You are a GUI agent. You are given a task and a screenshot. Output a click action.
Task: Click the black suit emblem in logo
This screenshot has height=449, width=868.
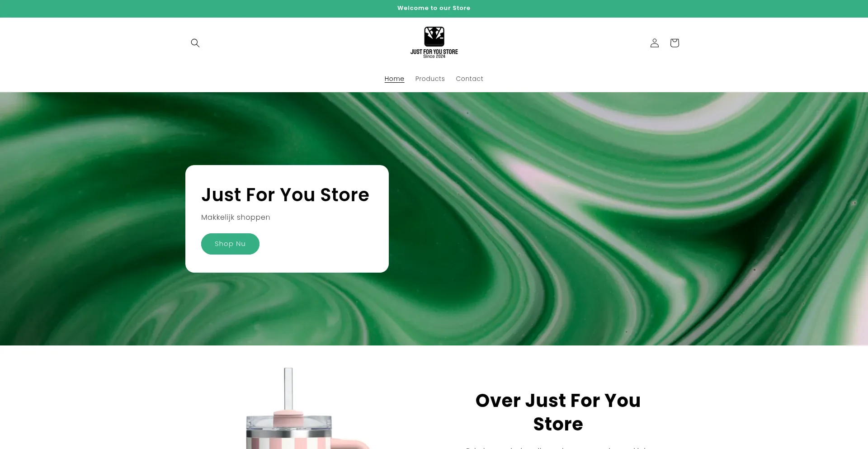[434, 37]
